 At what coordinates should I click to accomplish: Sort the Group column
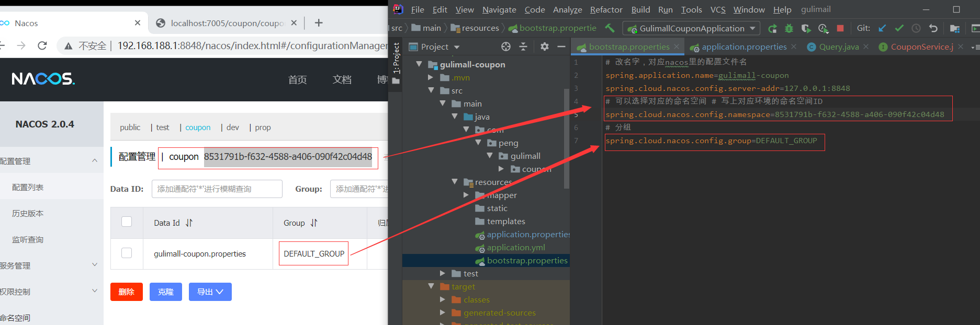(314, 223)
